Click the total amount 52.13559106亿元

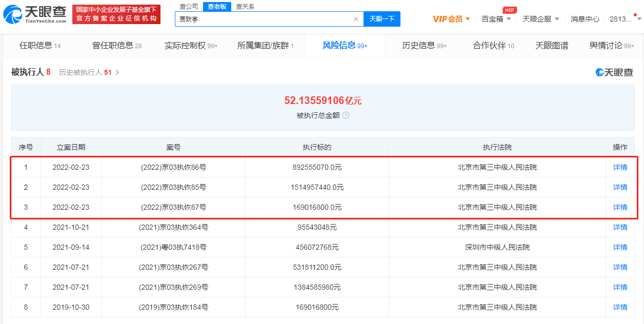click(x=323, y=100)
